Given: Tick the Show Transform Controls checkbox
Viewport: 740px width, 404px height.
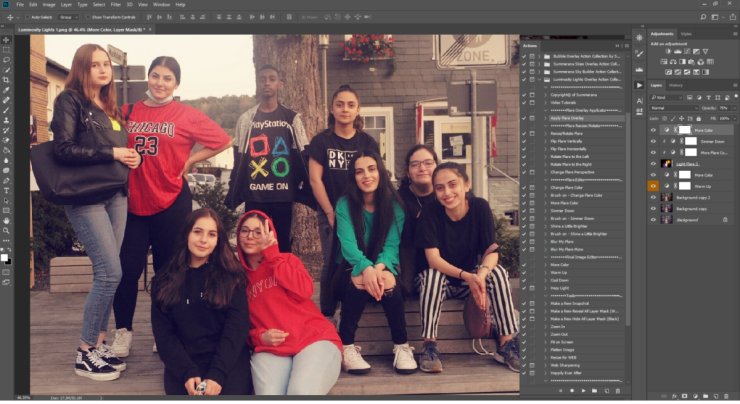Looking at the screenshot, I should click(x=88, y=17).
